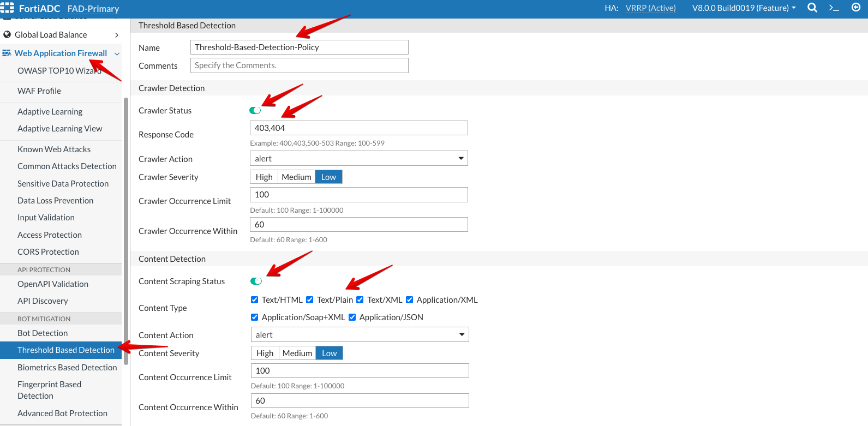Click the search magnifier icon in header

[812, 8]
